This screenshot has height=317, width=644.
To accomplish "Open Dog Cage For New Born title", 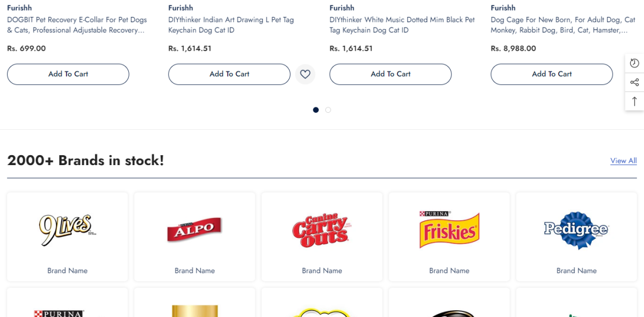I will point(563,25).
